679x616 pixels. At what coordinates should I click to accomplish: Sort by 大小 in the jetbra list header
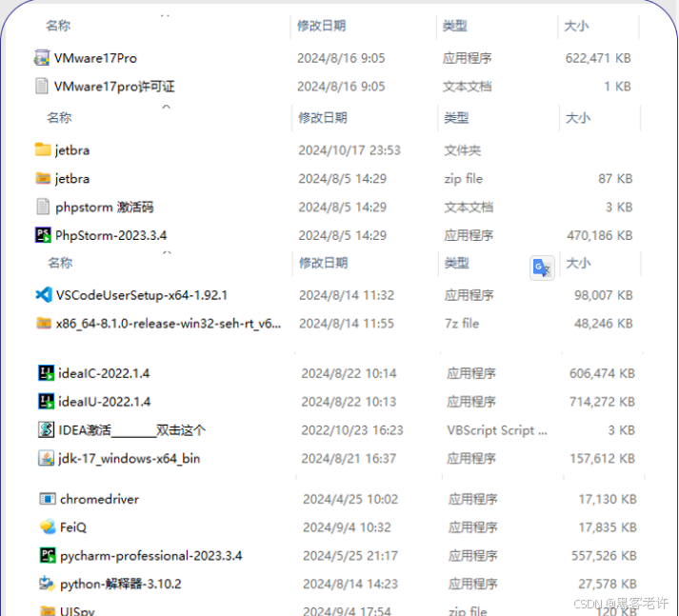[578, 118]
